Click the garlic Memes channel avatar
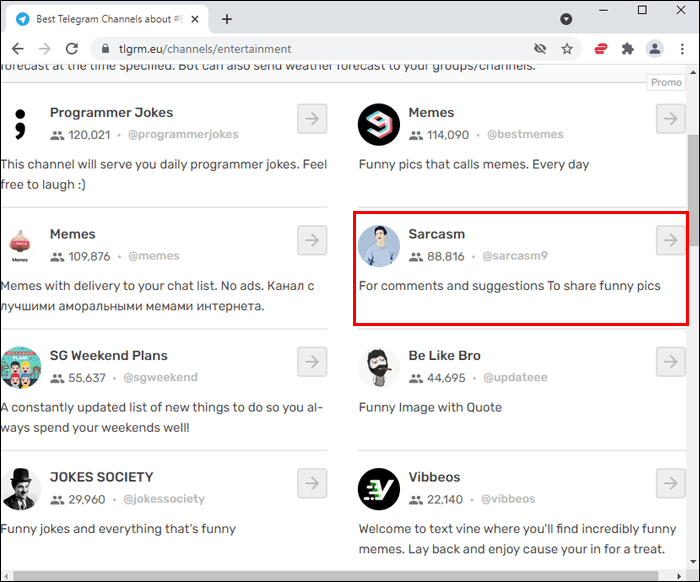Viewport: 700px width, 582px height. coord(20,245)
